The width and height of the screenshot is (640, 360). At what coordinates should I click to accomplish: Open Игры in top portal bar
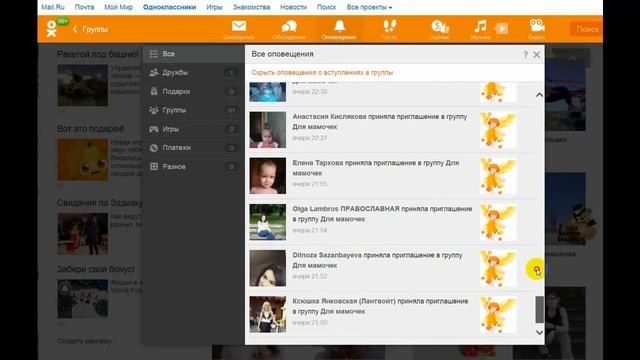[214, 7]
